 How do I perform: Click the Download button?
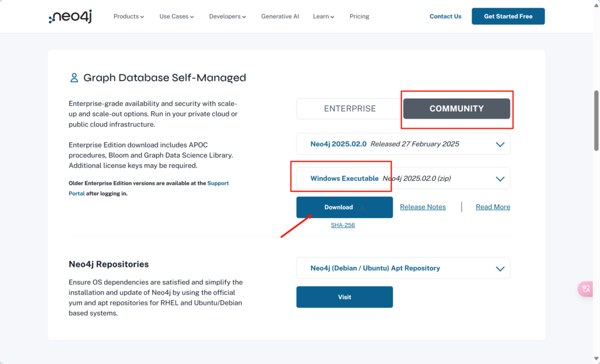click(x=345, y=207)
